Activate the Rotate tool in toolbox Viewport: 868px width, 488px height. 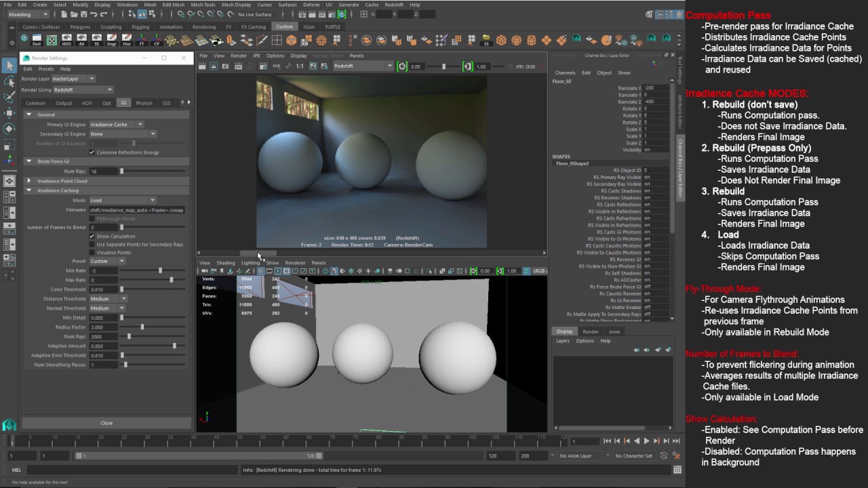tap(9, 128)
